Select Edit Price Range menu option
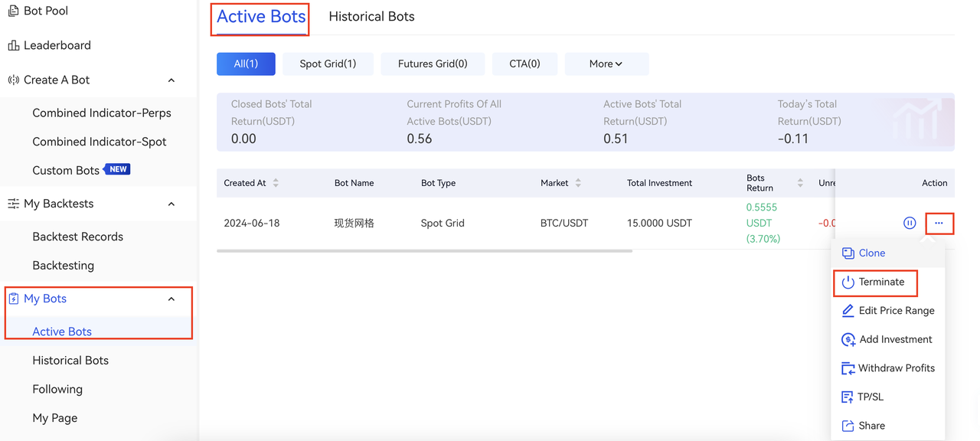980x441 pixels. [896, 311]
